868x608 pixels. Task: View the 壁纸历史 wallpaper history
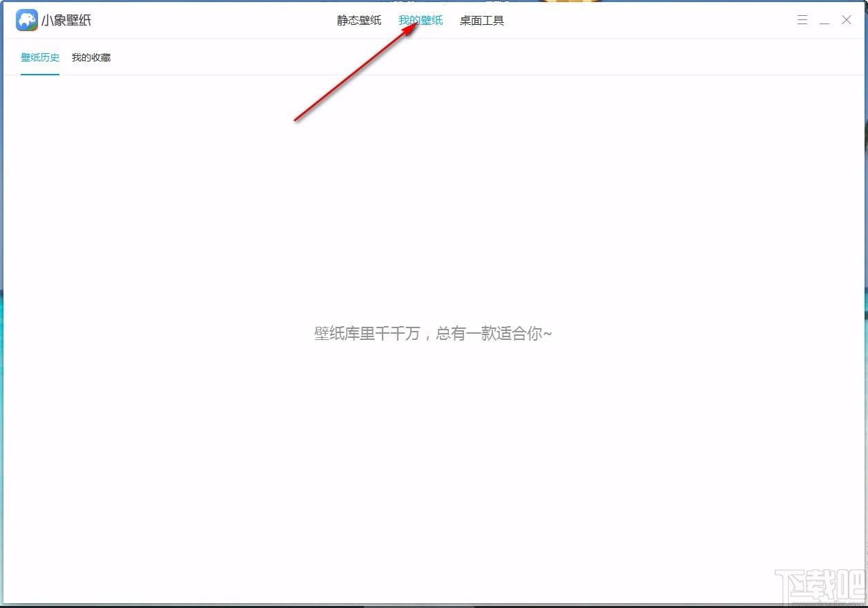click(x=39, y=57)
